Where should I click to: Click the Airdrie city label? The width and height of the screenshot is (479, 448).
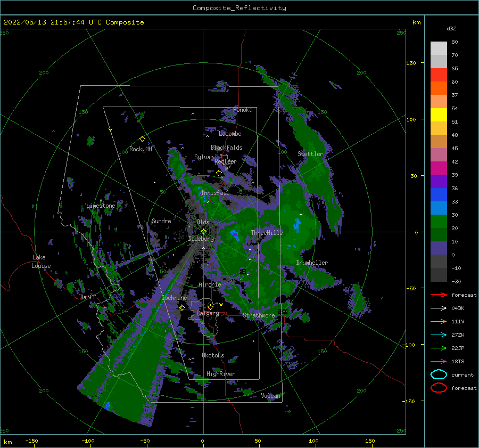click(210, 284)
